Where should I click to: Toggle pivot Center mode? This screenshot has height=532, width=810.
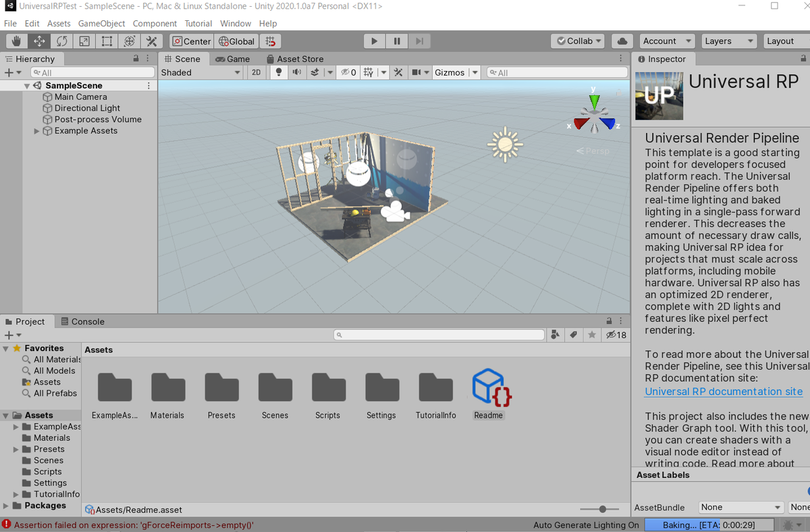[192, 41]
